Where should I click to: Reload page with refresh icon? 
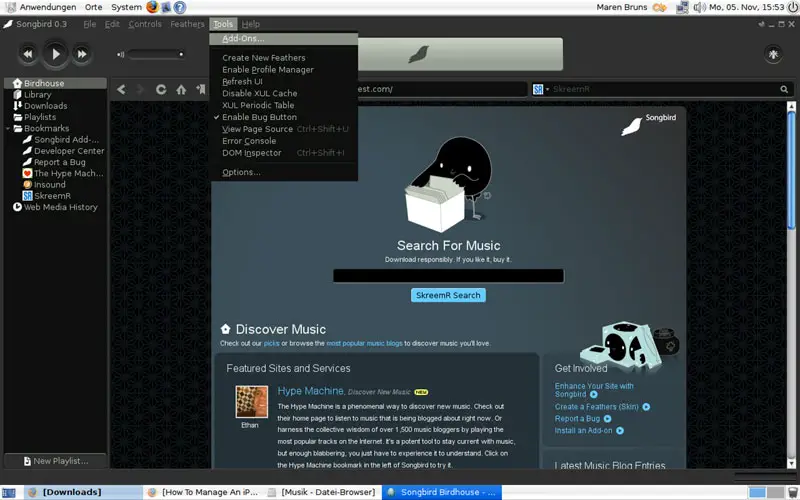(161, 89)
